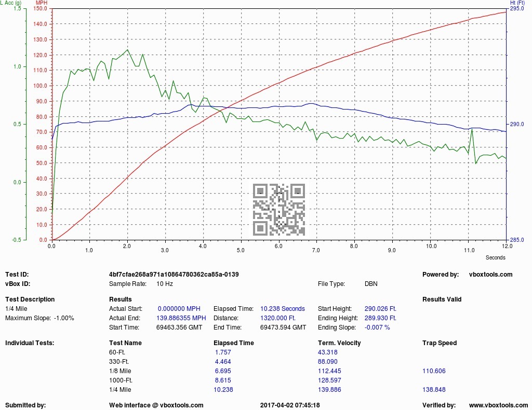Viewport: 532px width, 410px height.
Task: Click the 1/8 Mile trap speed 110.606
Action: (434, 371)
